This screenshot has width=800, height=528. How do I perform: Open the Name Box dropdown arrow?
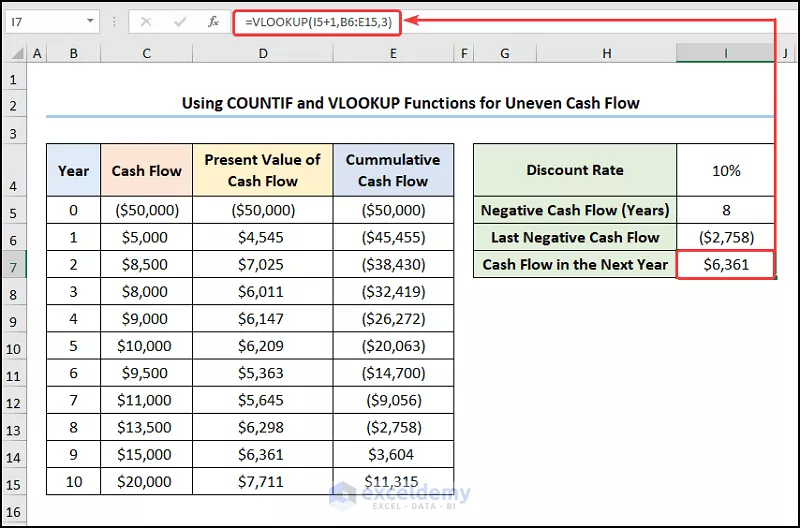click(x=90, y=21)
